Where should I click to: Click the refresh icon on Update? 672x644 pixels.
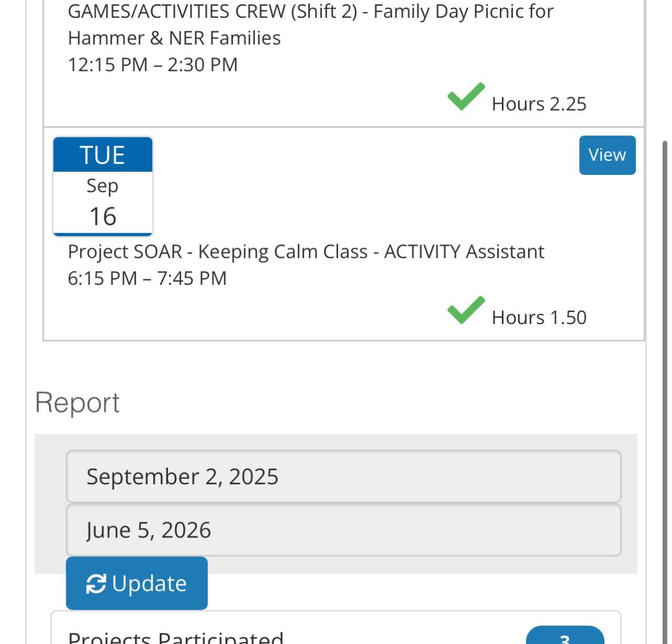tap(96, 584)
